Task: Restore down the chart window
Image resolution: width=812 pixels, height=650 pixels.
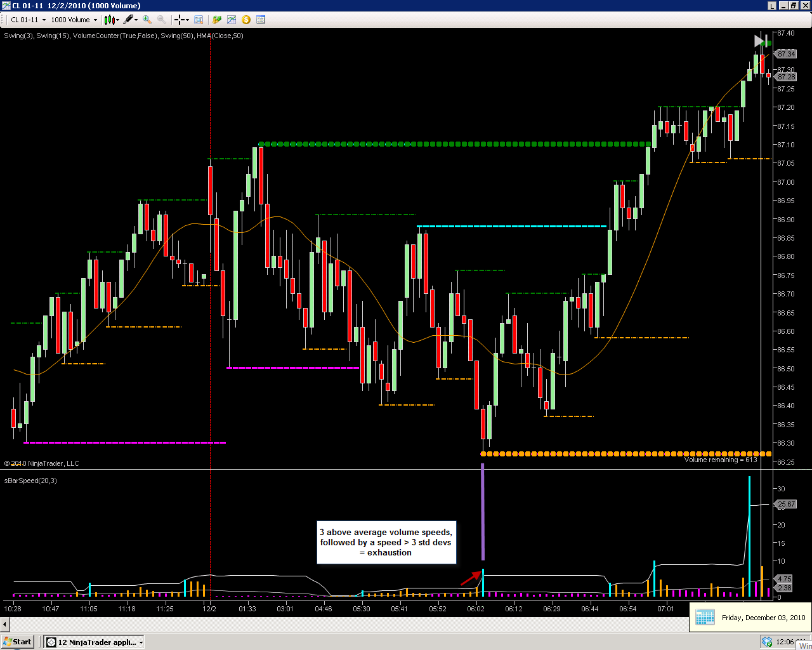Action: pos(794,6)
